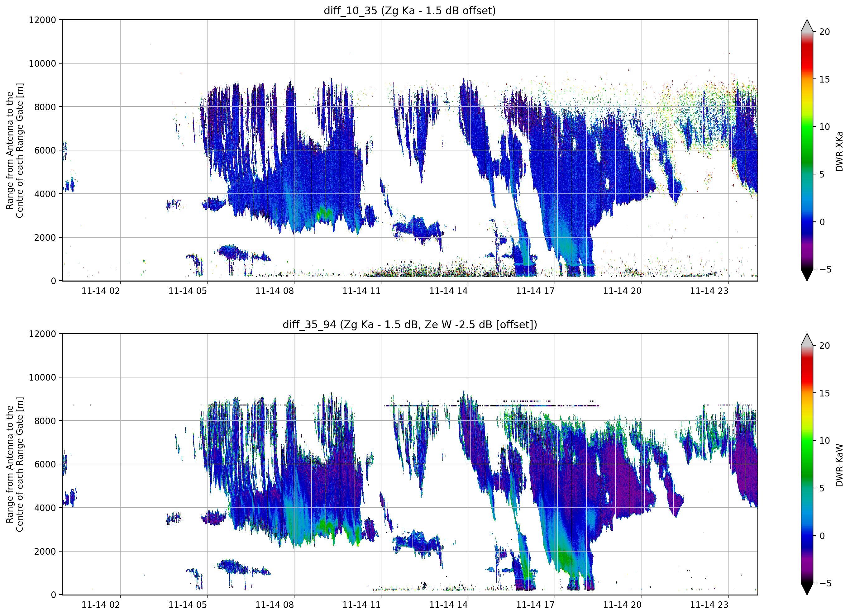Click the title "diff_35_94 (Zg Ka - 1.5 dB, Ze W -2.5 dB [offset])"

pyautogui.click(x=410, y=325)
